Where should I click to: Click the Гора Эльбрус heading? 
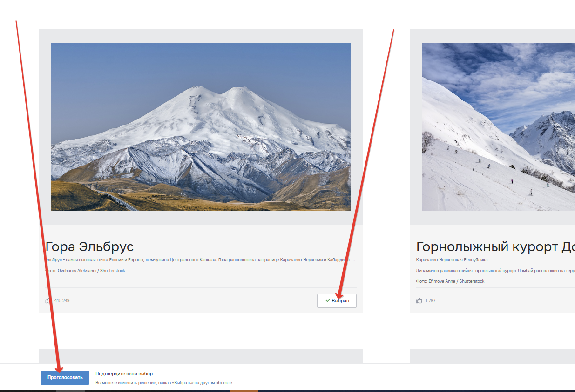tap(90, 246)
